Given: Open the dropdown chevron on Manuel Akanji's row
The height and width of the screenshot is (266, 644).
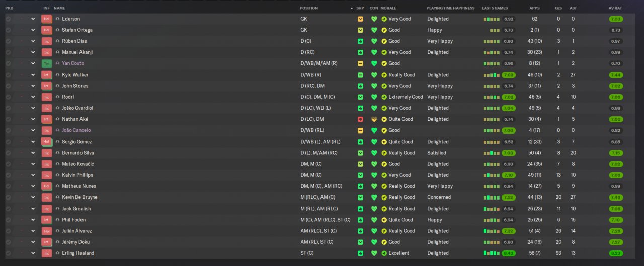Looking at the screenshot, I should (33, 52).
